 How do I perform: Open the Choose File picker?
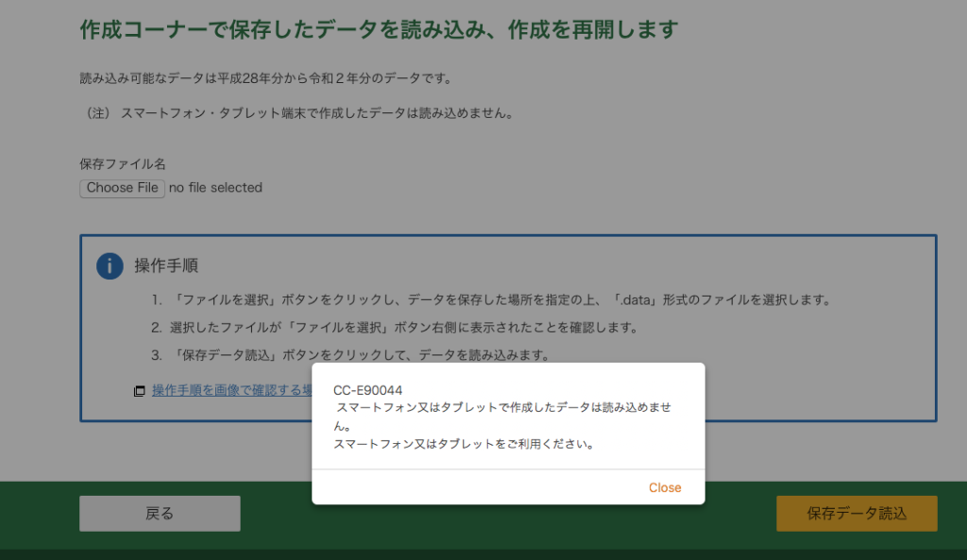[123, 188]
